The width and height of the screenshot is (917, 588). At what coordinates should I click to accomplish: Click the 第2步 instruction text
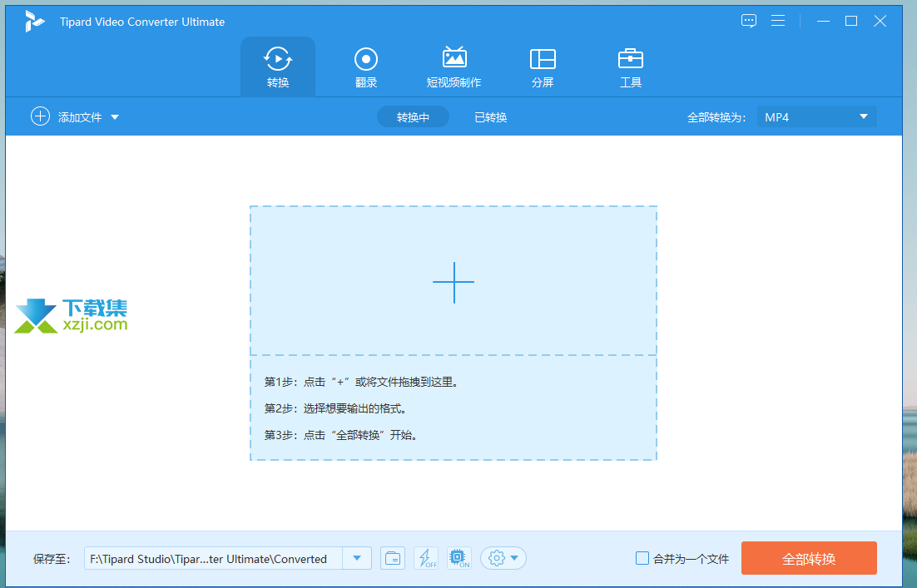point(335,408)
